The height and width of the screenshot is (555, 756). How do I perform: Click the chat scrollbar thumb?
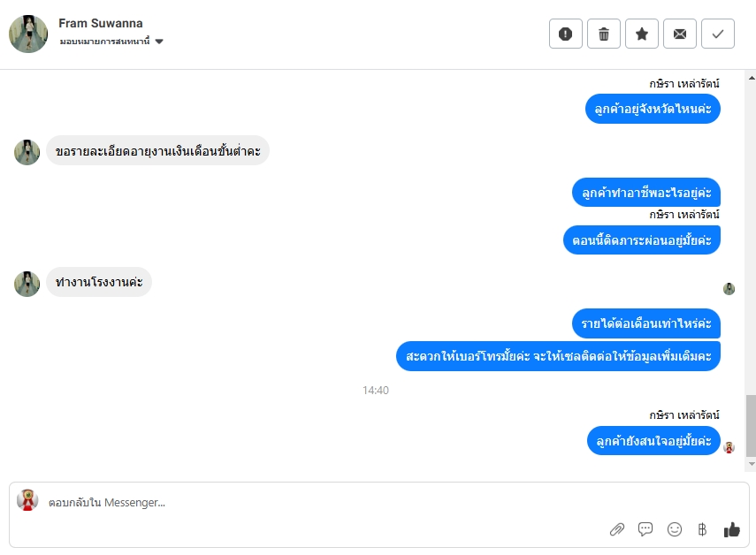752,425
